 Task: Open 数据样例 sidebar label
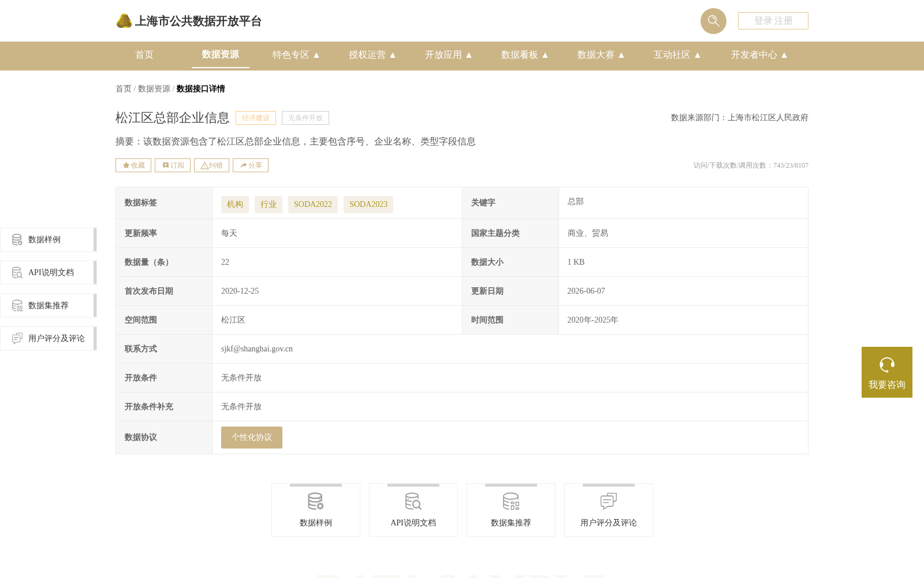coord(44,240)
